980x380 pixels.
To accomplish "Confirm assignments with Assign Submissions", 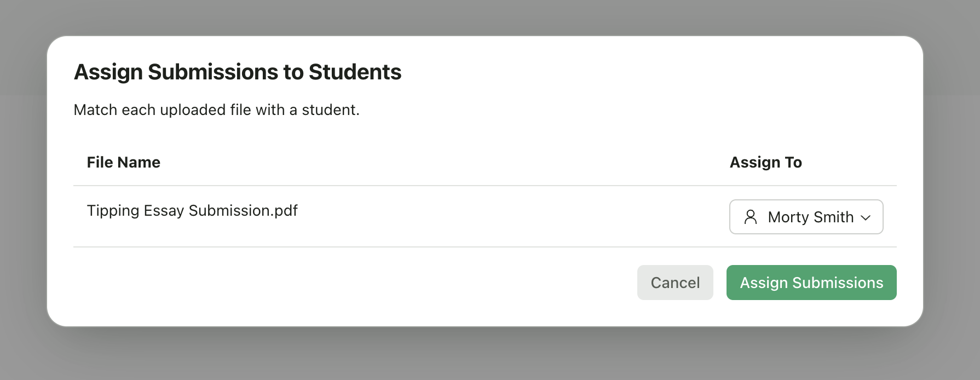I will (811, 283).
